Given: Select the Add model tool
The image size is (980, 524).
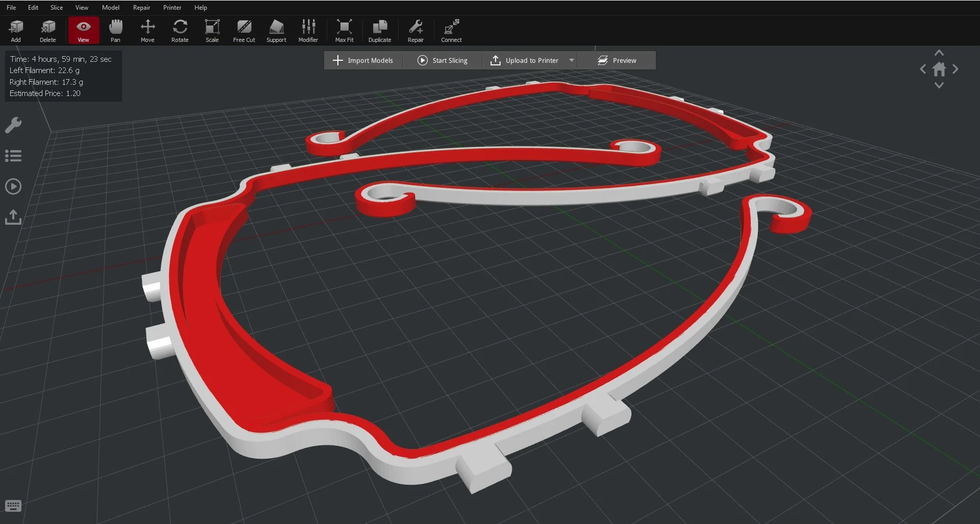Looking at the screenshot, I should 16,30.
